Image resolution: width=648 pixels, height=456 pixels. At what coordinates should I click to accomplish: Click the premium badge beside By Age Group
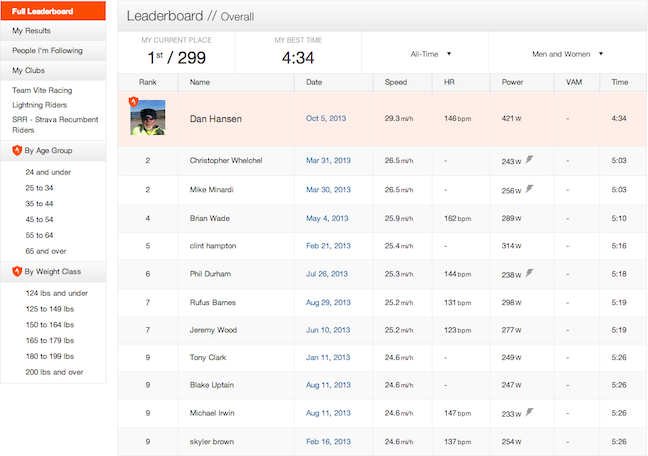point(17,150)
